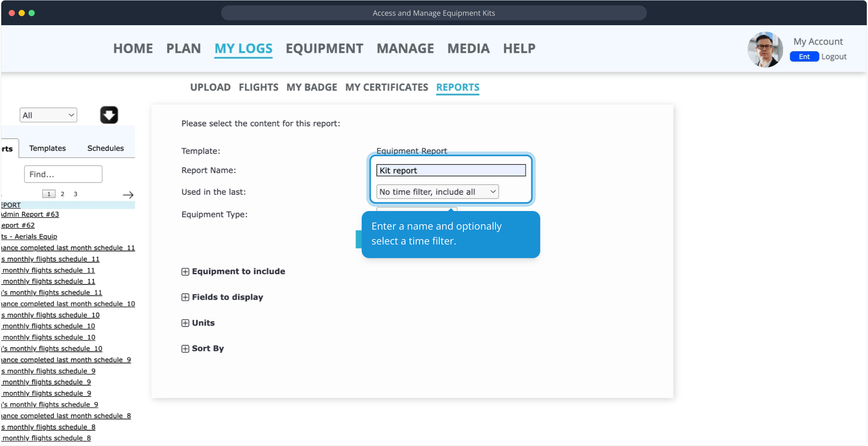The image size is (868, 446).
Task: Open the Used in the last dropdown
Action: pos(437,192)
